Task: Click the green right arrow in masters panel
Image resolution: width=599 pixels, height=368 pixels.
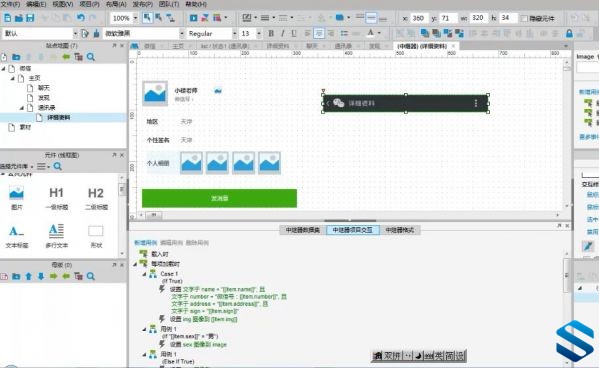Action: coord(53,276)
